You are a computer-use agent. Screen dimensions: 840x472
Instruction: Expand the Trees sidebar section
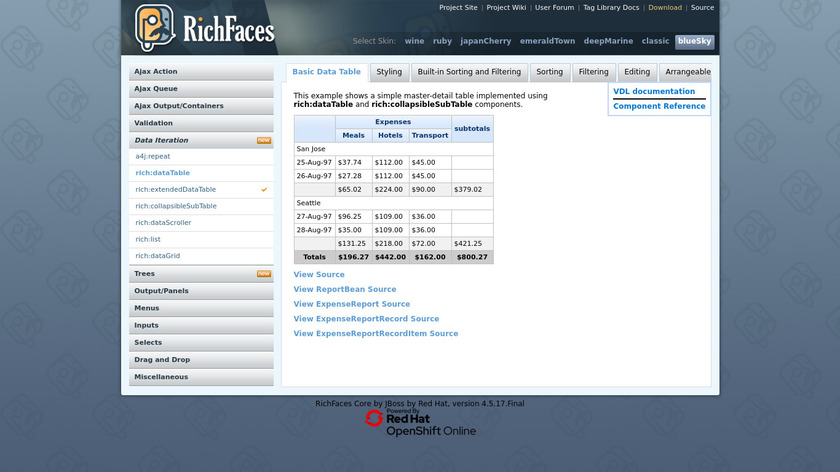click(201, 274)
